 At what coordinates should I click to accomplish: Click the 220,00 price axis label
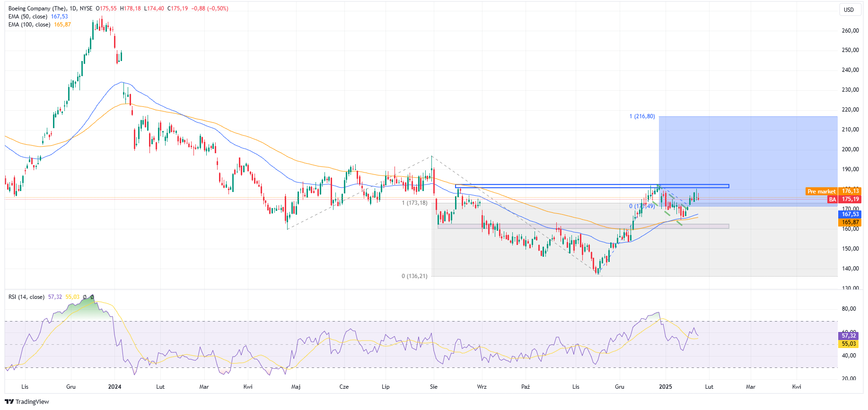pos(850,110)
